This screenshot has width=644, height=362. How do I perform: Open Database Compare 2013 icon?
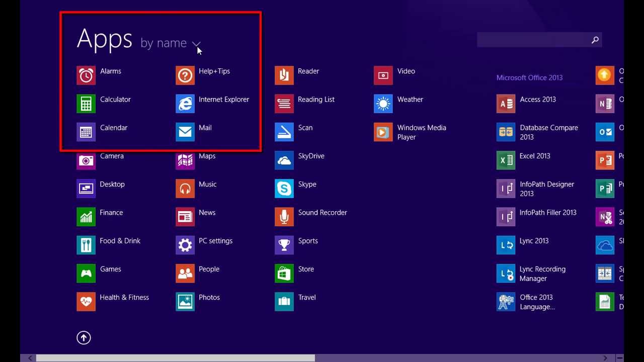[x=506, y=132]
